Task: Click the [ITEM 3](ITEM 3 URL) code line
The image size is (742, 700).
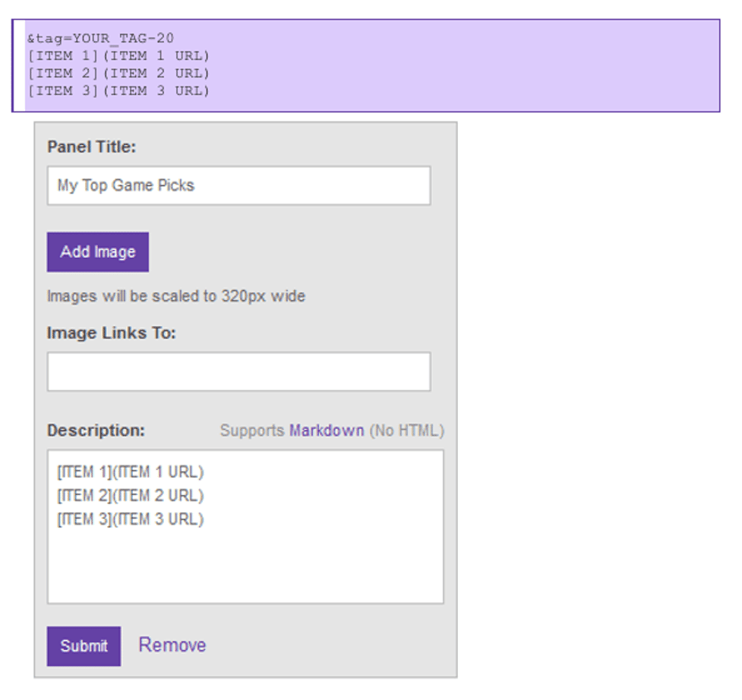Action: [118, 91]
